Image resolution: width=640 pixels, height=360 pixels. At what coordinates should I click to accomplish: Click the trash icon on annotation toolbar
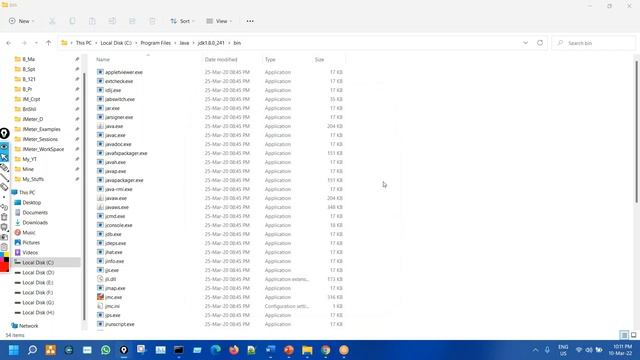coord(4,217)
